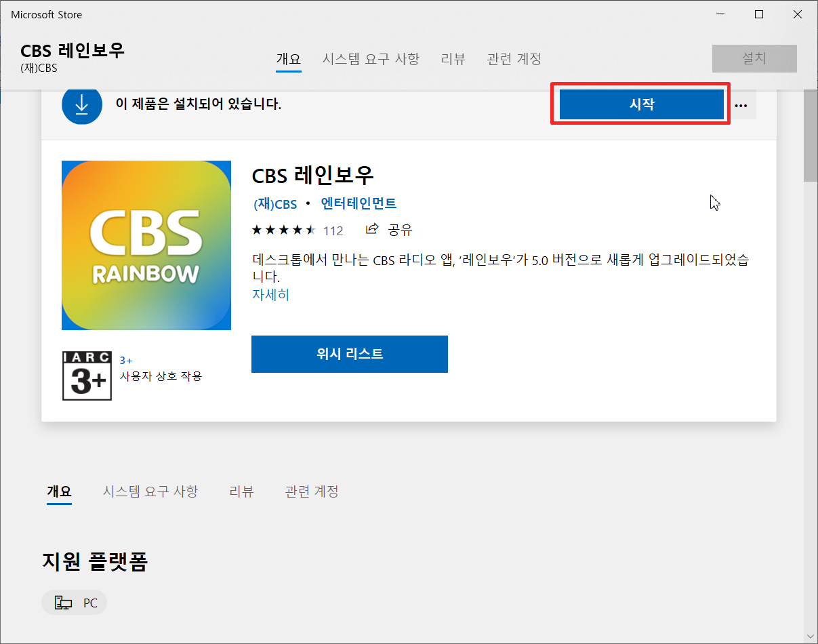Click 이 제품은 설치되어 있습니다 message

pos(199,104)
